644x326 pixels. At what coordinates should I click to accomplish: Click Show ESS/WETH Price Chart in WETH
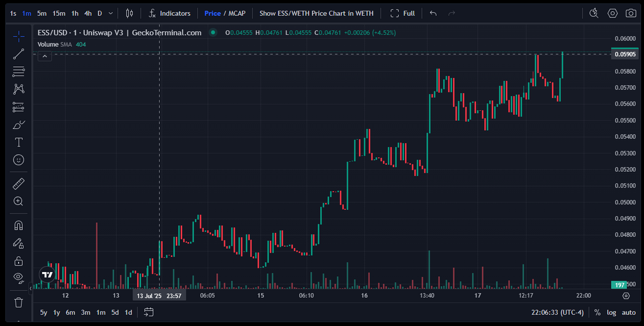(316, 13)
